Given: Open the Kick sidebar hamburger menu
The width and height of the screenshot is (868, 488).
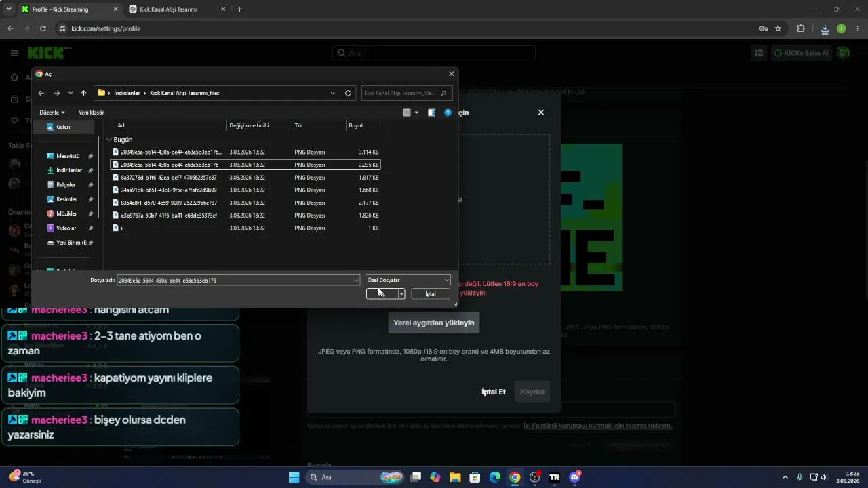Looking at the screenshot, I should pos(14,53).
